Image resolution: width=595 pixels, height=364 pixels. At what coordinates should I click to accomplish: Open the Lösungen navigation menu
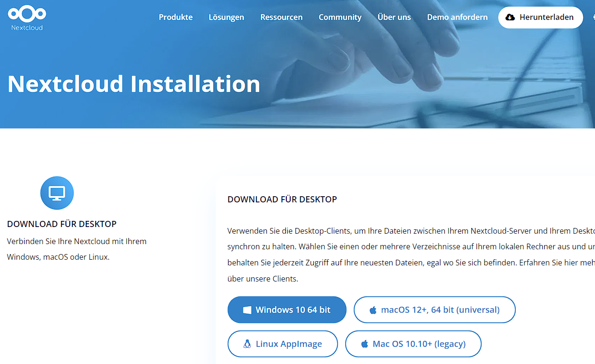(x=226, y=17)
